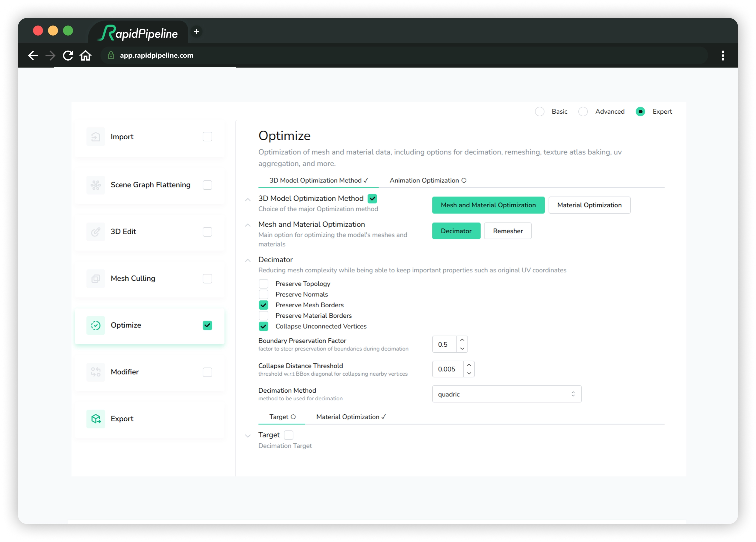The height and width of the screenshot is (542, 756).
Task: Open the Target sub-tab
Action: [x=282, y=417]
